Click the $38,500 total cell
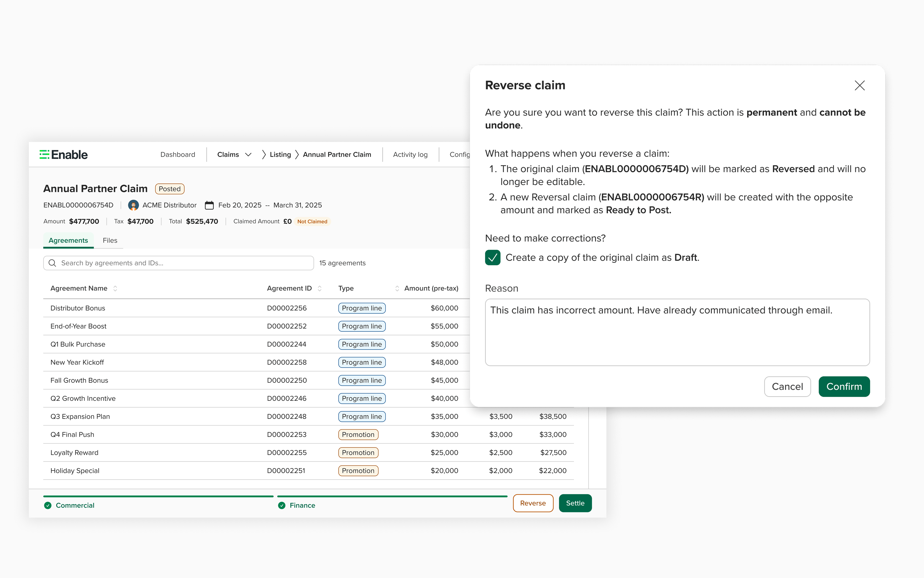Screen dimensions: 924x578 (x=552, y=416)
